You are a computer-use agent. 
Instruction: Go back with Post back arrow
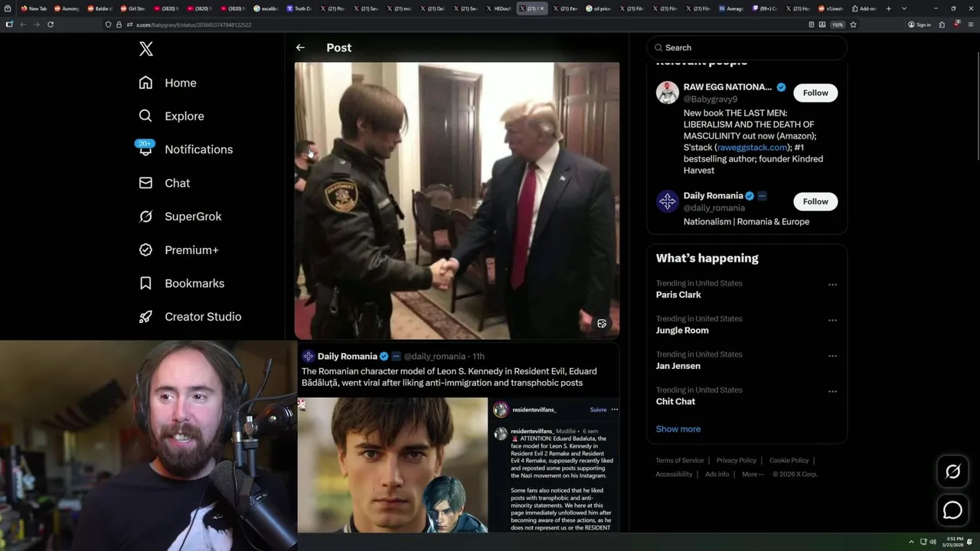click(x=300, y=47)
